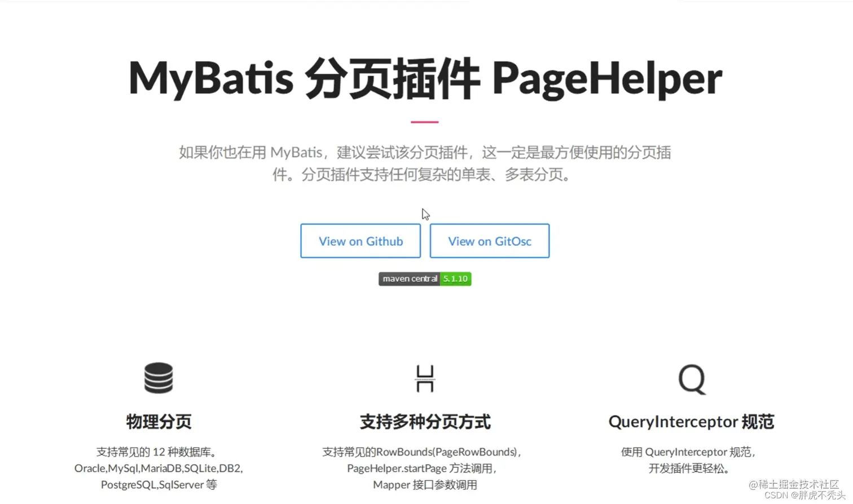Viewport: 853px width, 504px height.
Task: Click the 支持多种分页方式 heading
Action: [424, 421]
